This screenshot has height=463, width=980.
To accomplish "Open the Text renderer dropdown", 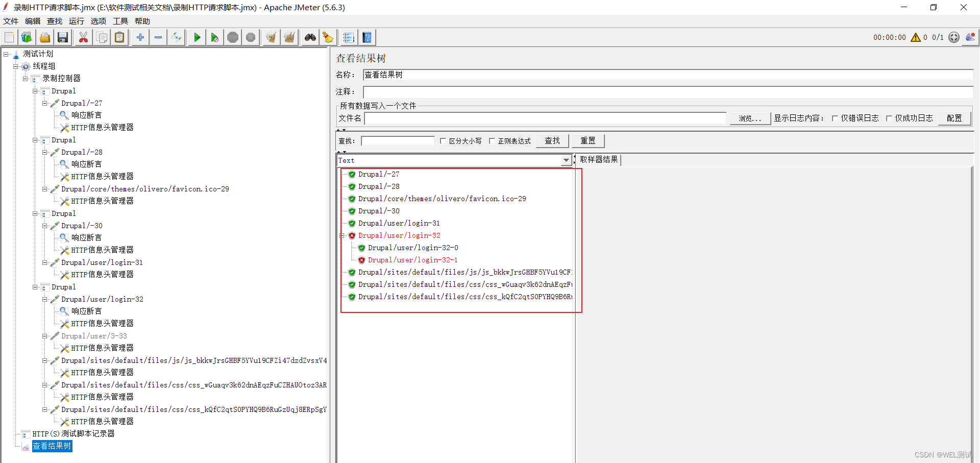I will pos(566,160).
